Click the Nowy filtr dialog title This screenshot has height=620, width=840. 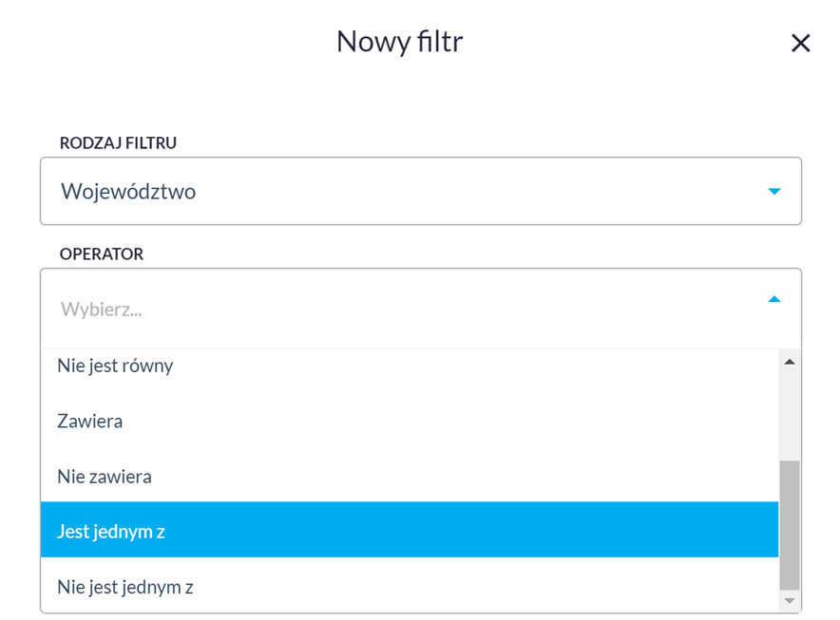click(x=400, y=42)
